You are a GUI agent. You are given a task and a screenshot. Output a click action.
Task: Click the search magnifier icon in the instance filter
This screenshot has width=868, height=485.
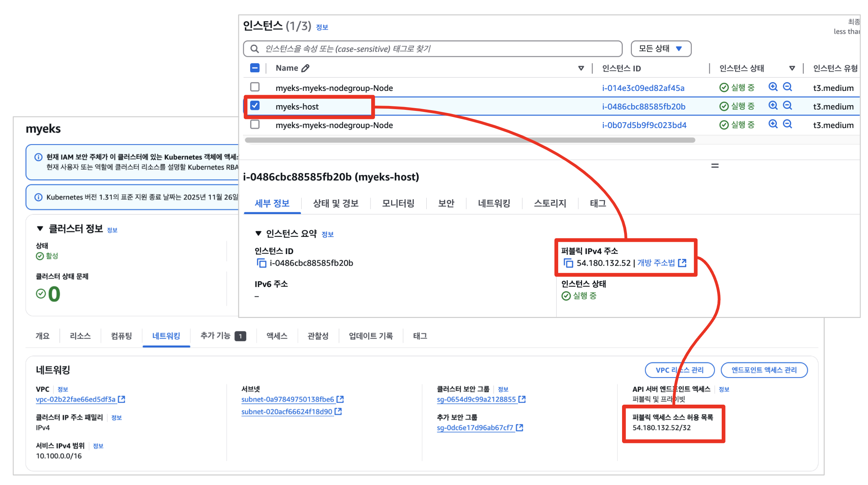(255, 49)
